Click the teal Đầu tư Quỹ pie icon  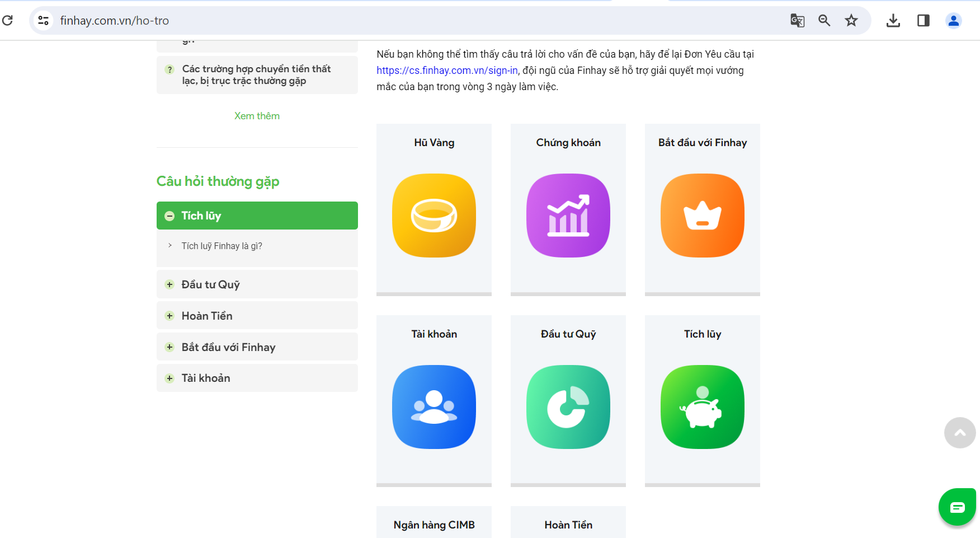click(x=568, y=407)
